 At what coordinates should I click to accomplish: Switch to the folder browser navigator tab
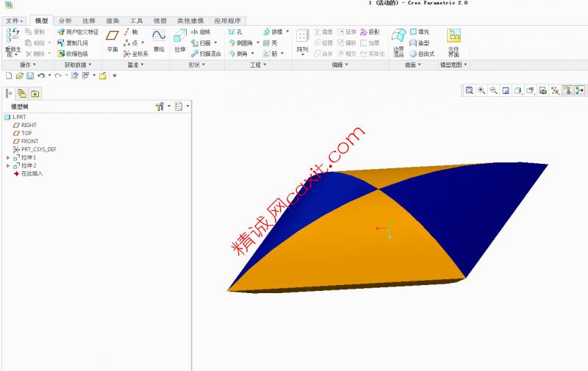tap(22, 93)
